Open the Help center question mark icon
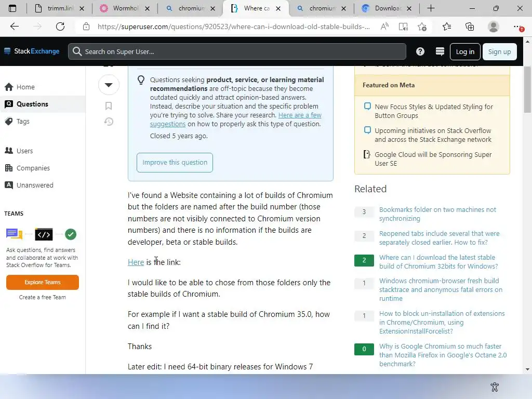This screenshot has height=399, width=532. coord(420,51)
